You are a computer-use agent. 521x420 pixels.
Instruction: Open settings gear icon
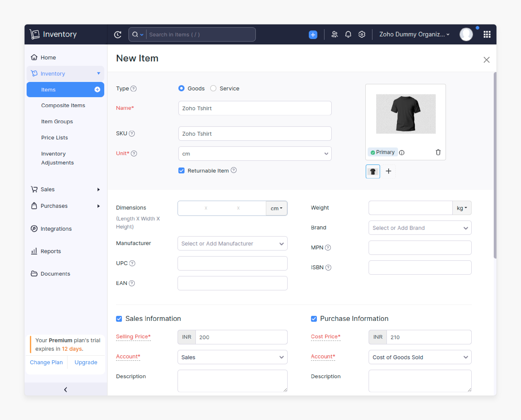pyautogui.click(x=362, y=34)
